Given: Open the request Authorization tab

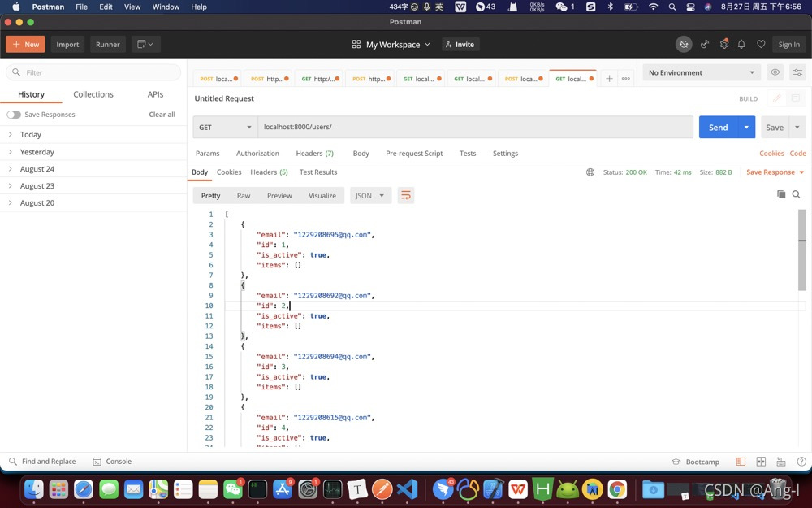Looking at the screenshot, I should 257,154.
